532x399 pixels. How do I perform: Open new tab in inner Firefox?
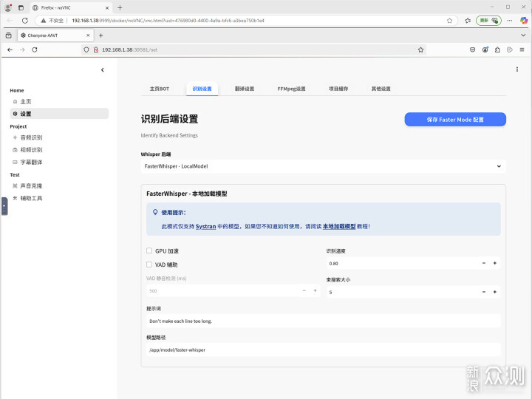click(x=100, y=35)
